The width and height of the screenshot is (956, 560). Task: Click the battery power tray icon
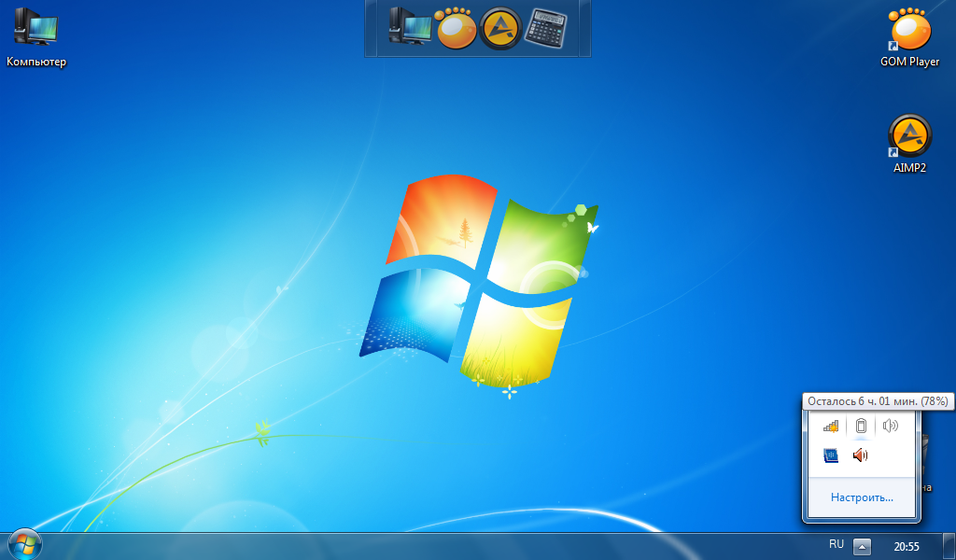click(x=861, y=426)
